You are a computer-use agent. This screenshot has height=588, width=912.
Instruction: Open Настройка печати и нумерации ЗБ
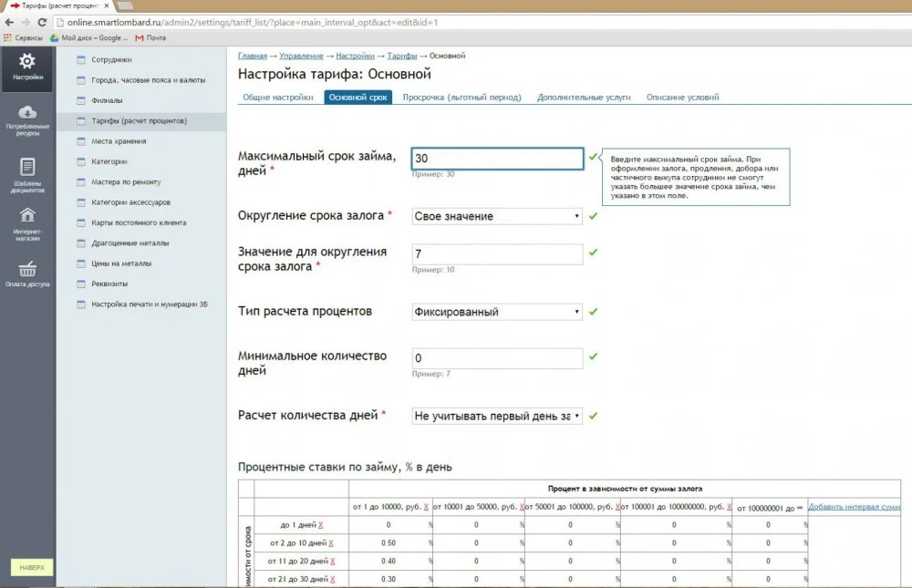tap(149, 304)
